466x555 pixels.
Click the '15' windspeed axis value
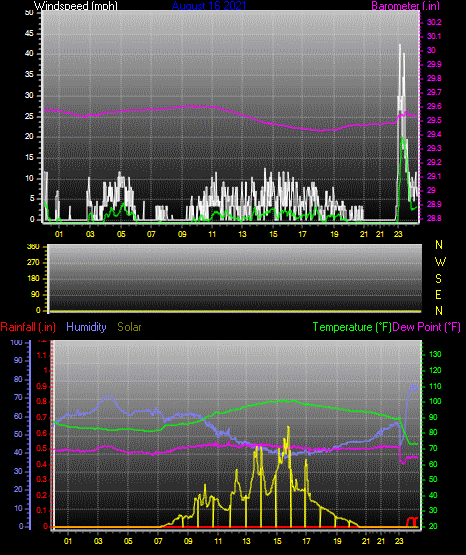(29, 158)
